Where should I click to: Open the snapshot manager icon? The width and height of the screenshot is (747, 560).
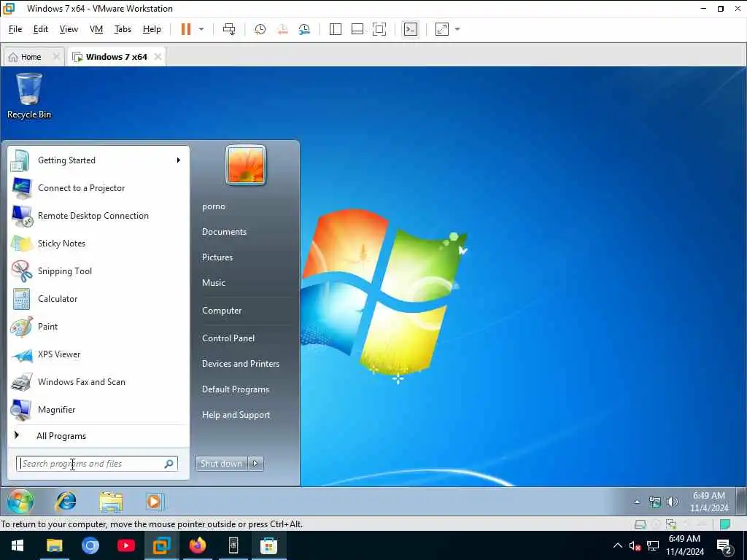coord(304,29)
